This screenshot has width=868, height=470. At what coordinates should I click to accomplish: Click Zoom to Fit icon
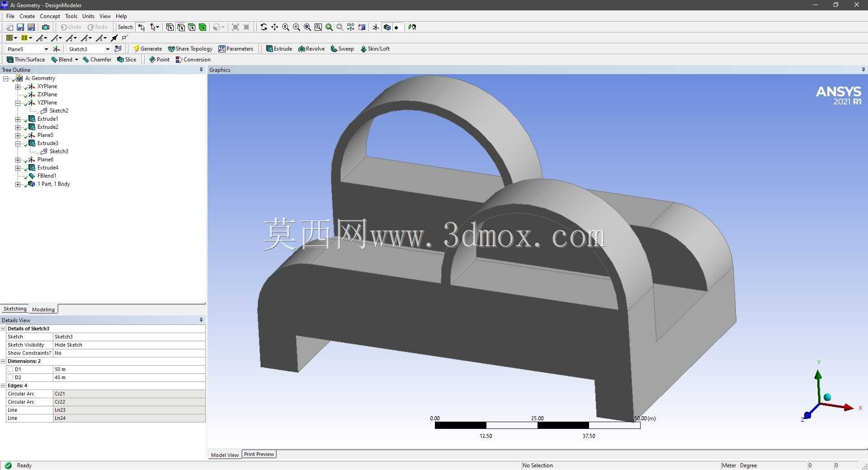307,27
